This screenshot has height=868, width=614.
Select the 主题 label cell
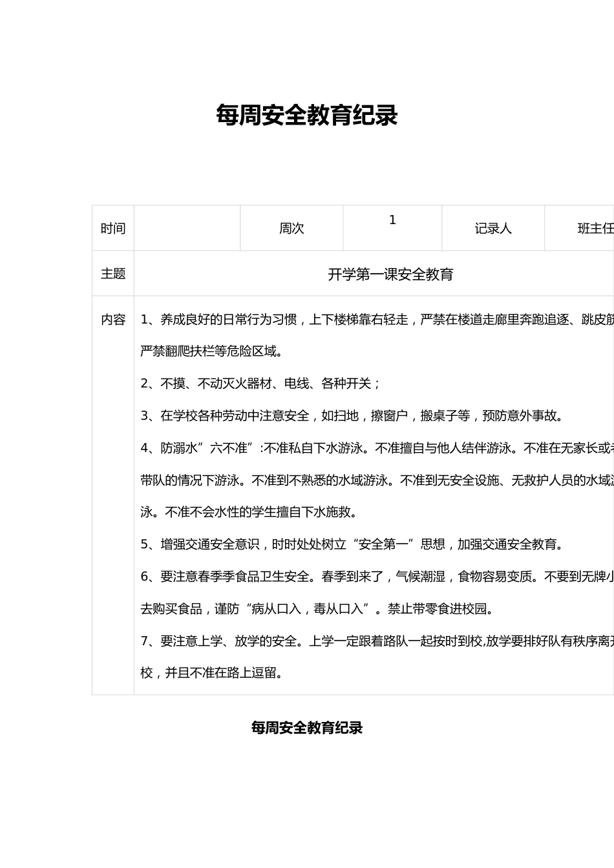point(113,273)
